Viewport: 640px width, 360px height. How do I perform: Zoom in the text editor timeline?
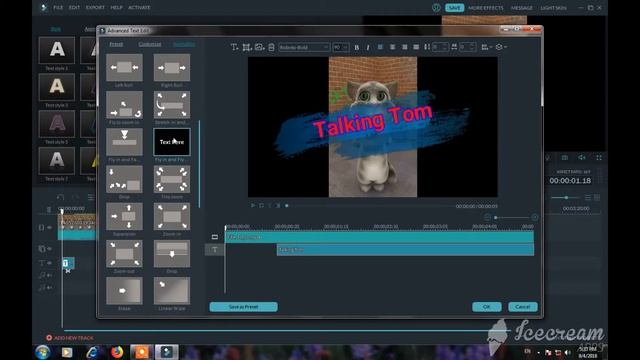[535, 217]
